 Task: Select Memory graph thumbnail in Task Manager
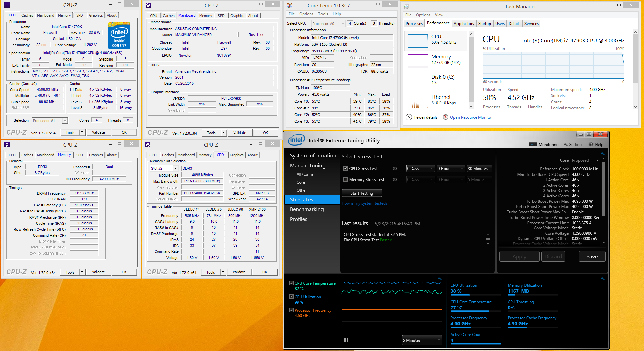(x=417, y=61)
